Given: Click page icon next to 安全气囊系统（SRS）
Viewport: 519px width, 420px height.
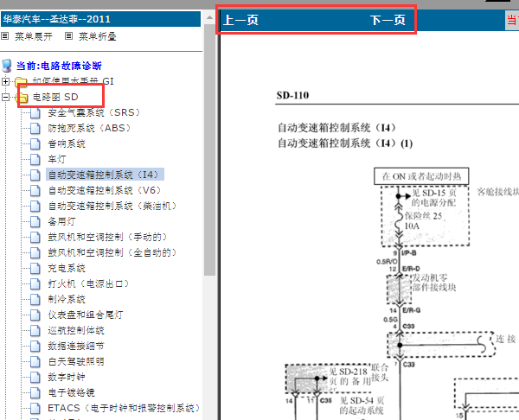Looking at the screenshot, I should 35,112.
